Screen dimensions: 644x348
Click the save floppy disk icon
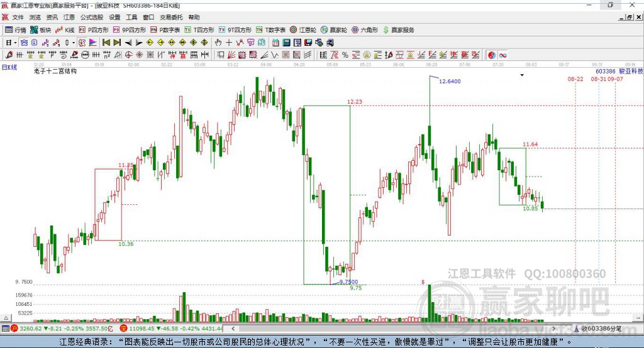(x=308, y=43)
